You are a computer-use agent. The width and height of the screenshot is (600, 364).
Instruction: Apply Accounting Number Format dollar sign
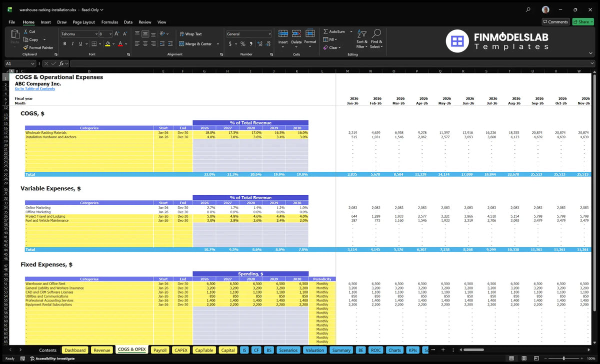(x=230, y=44)
